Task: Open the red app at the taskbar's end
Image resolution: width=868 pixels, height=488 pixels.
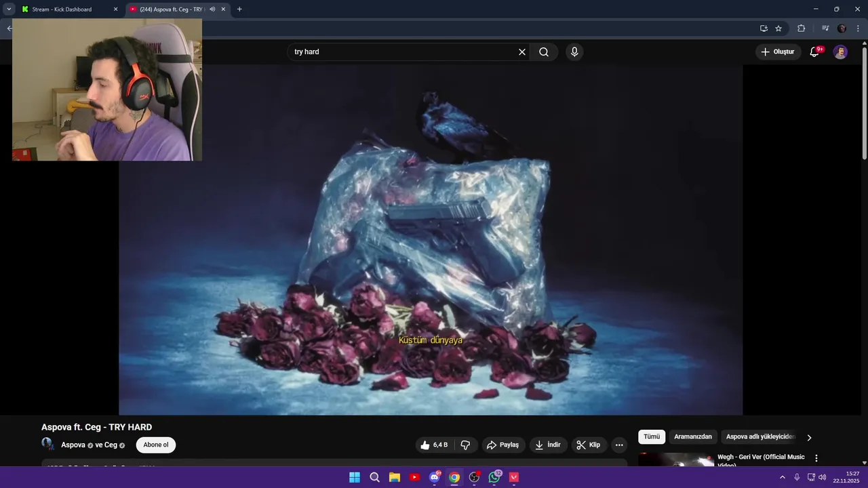Action: pos(514,477)
